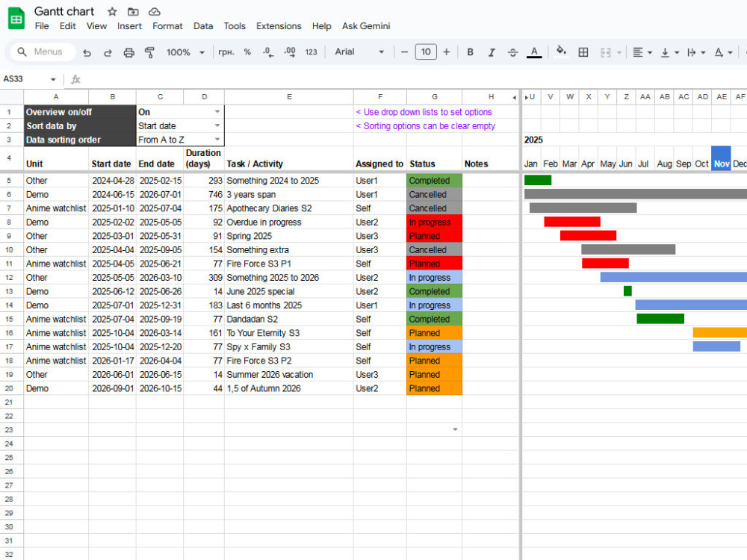
Task: Decrease decimal places
Action: click(x=268, y=52)
